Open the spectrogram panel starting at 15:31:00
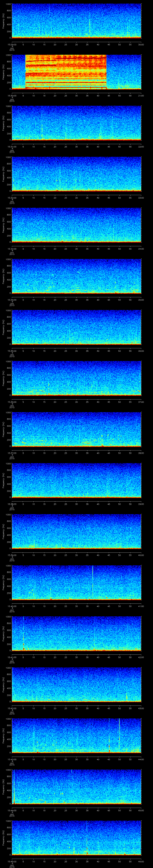 [76, 123]
